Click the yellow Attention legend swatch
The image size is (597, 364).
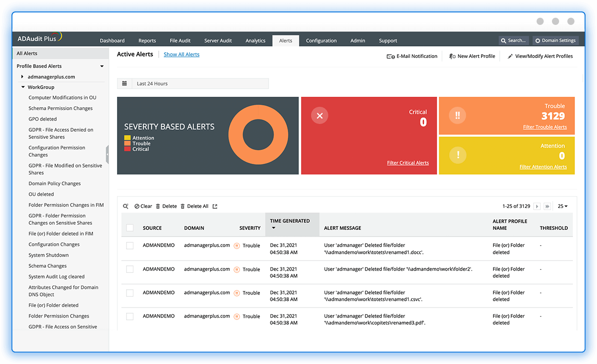tap(127, 138)
